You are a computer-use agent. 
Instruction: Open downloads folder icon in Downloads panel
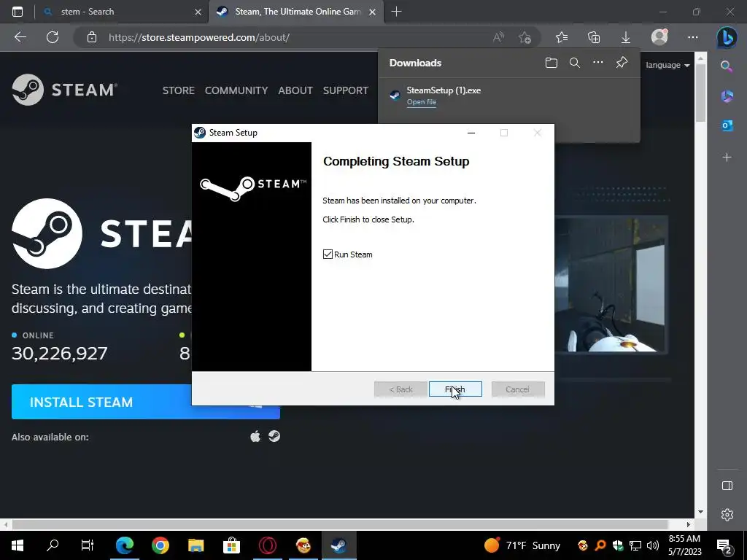pos(551,63)
